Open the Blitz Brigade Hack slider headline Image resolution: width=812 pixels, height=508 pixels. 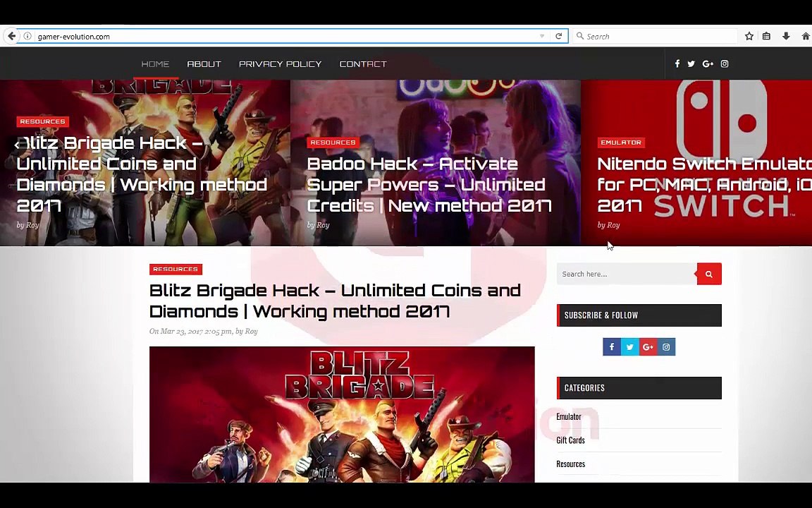pyautogui.click(x=142, y=174)
